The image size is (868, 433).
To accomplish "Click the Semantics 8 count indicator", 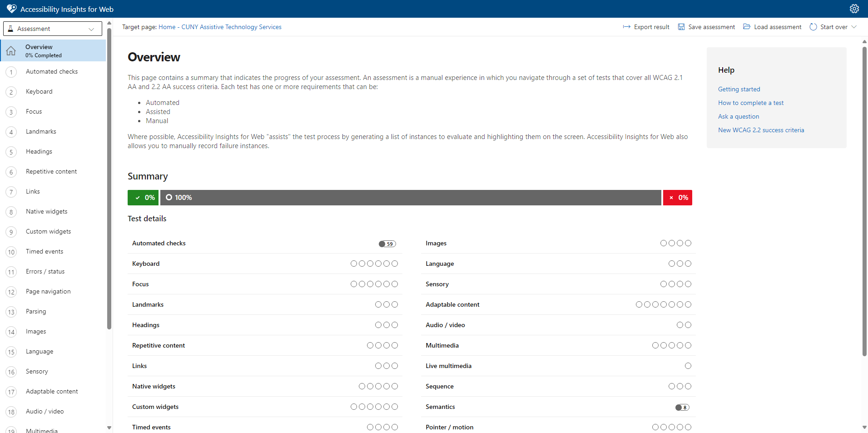I will [682, 408].
